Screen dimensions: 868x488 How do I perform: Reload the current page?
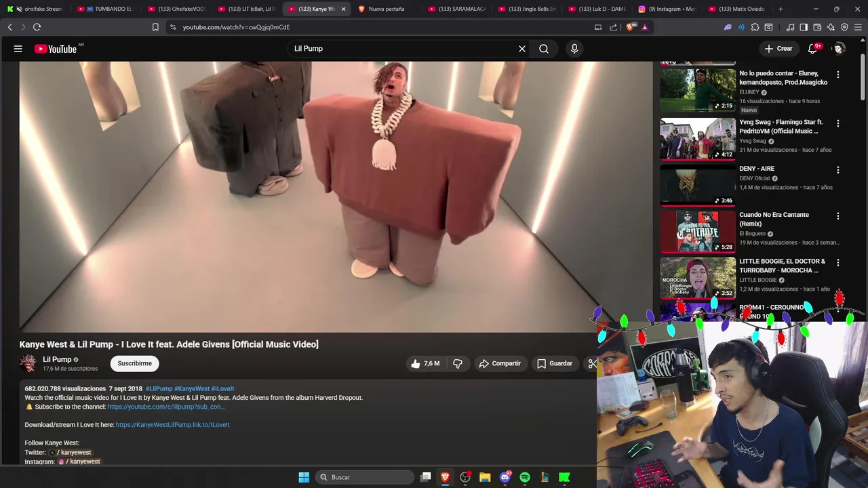tap(37, 27)
